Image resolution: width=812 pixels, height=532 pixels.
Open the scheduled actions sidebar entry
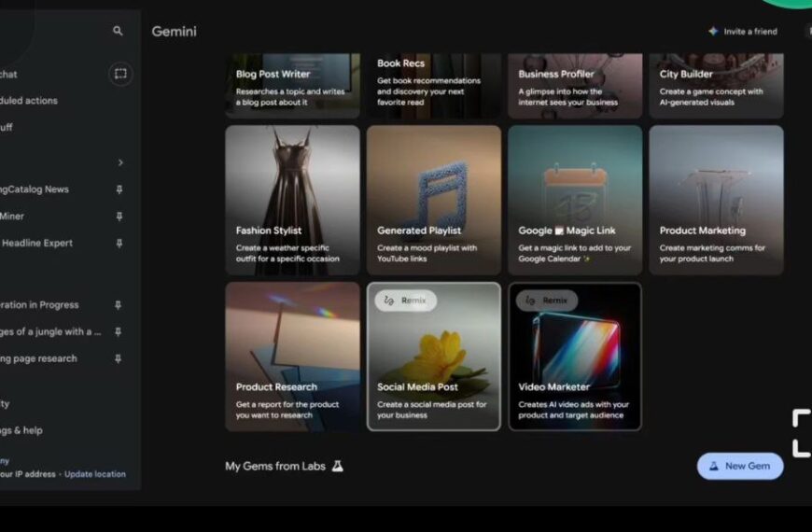coord(29,101)
